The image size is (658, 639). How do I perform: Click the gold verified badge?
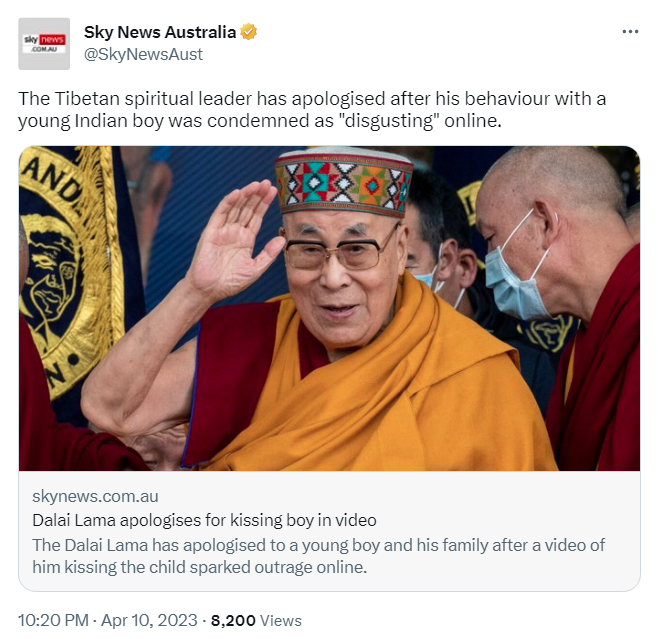248,32
